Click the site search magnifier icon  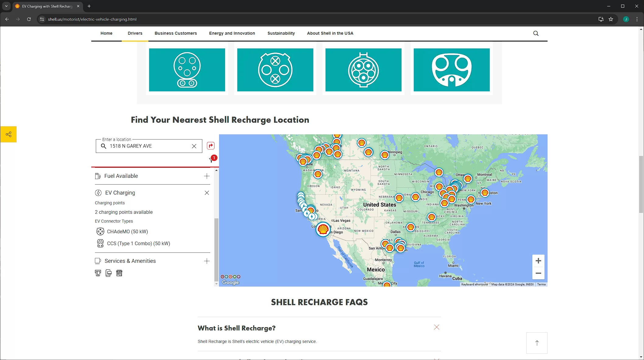[x=536, y=34]
